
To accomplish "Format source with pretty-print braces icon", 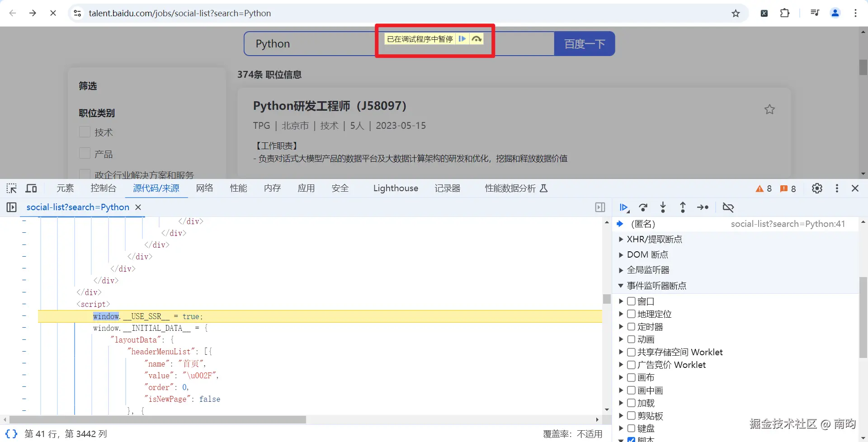I will [11, 433].
